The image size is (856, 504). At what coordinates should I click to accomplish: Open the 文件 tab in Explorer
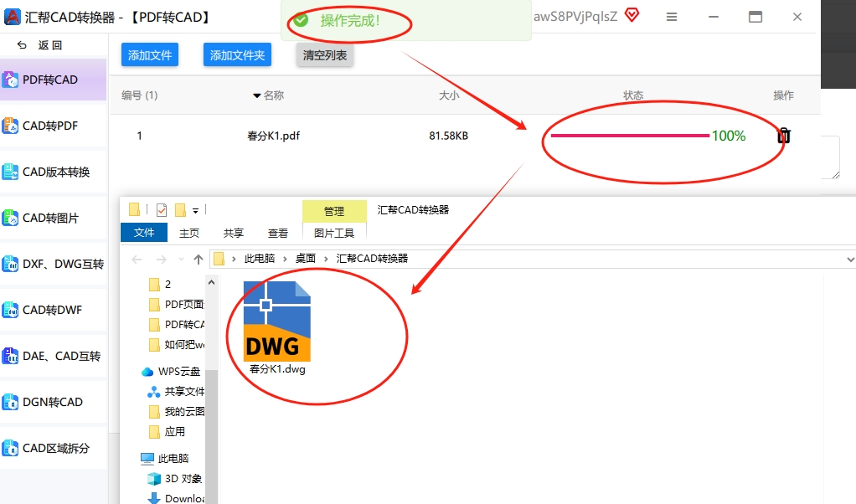(144, 233)
